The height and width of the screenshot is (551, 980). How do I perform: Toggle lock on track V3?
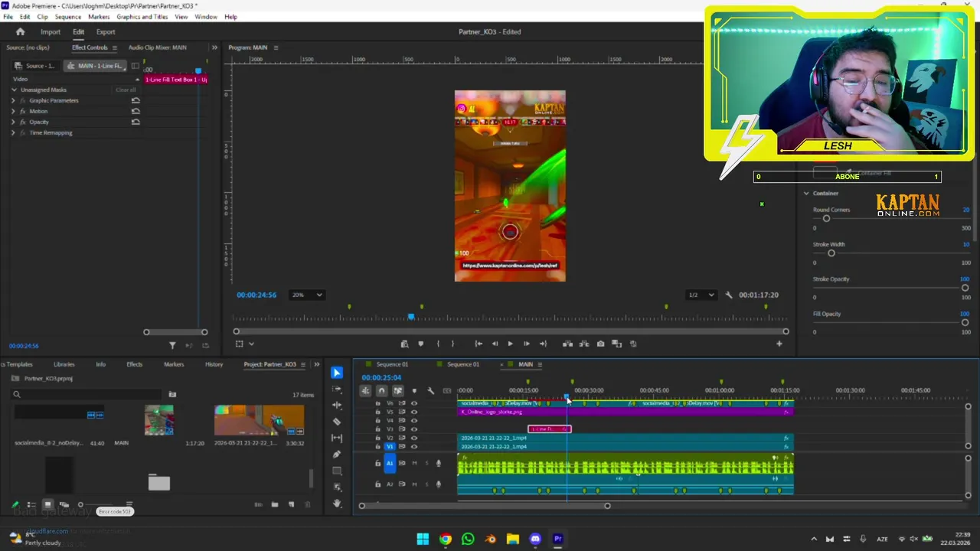coord(377,429)
